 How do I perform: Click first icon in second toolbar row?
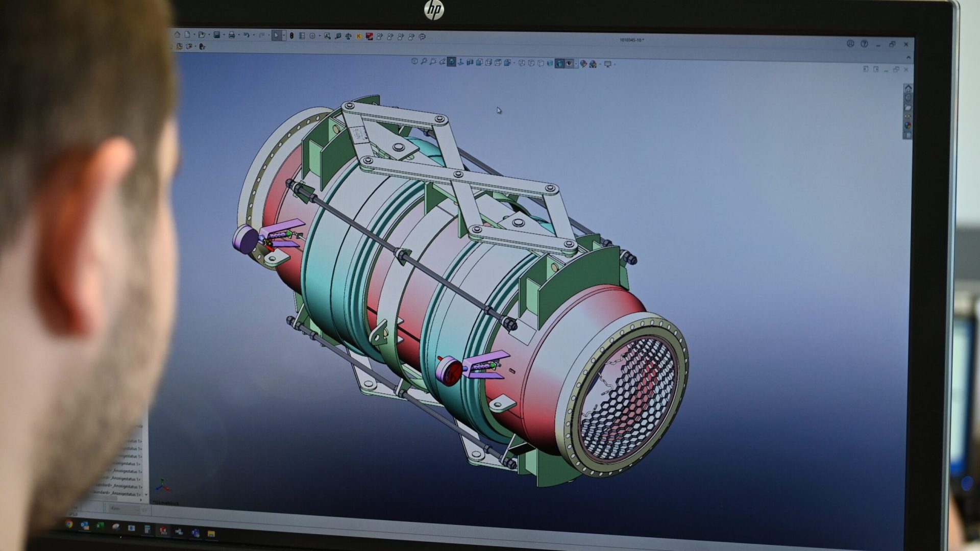[179, 46]
